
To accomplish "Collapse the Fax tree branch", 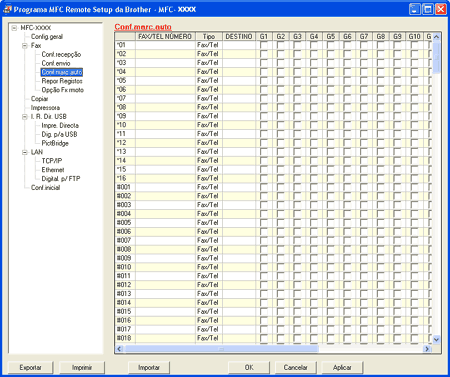I will pyautogui.click(x=25, y=46).
